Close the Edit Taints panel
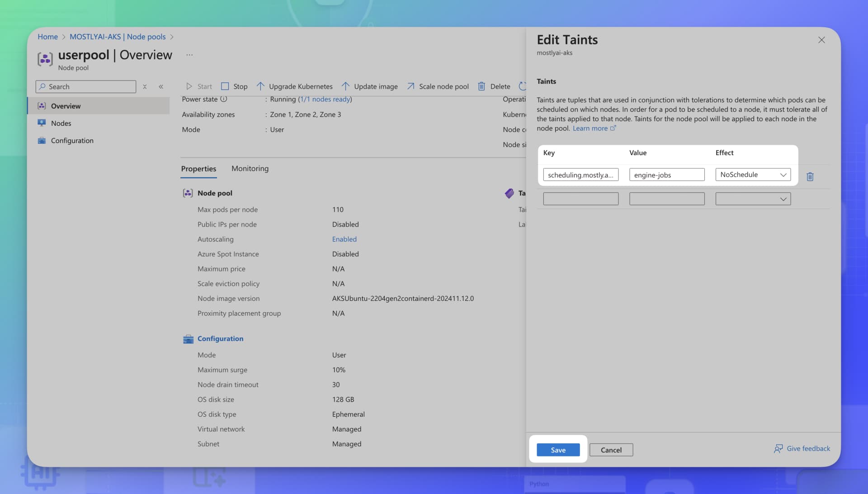This screenshot has height=494, width=868. (821, 40)
